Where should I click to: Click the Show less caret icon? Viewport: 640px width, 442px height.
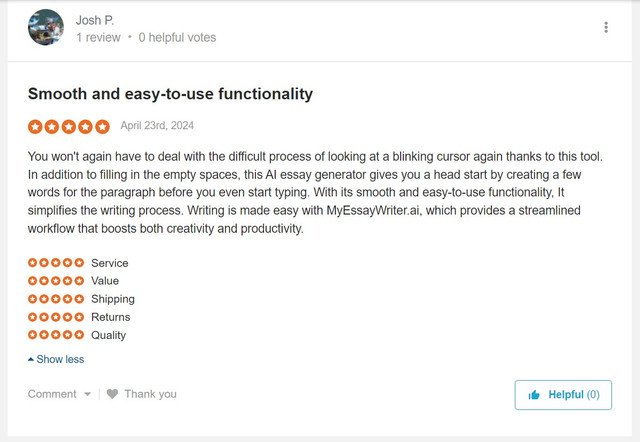(31, 359)
